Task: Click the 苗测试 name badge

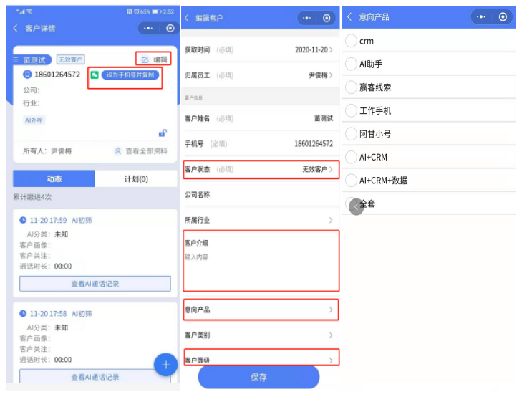Action: pos(32,59)
